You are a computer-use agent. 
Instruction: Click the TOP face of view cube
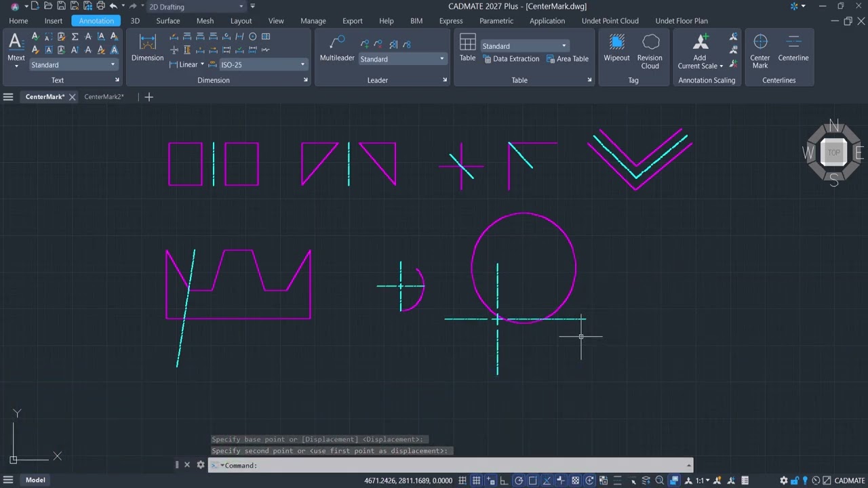pos(833,152)
